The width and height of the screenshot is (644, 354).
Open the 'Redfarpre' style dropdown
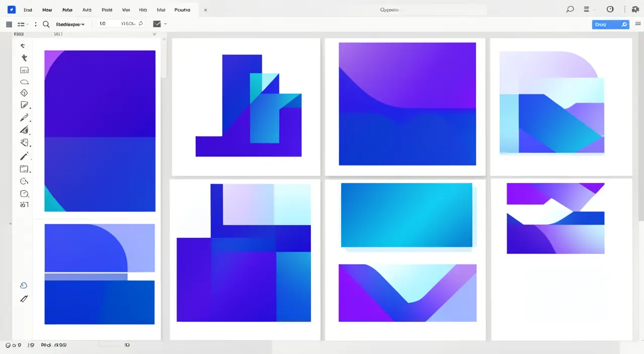pos(70,24)
